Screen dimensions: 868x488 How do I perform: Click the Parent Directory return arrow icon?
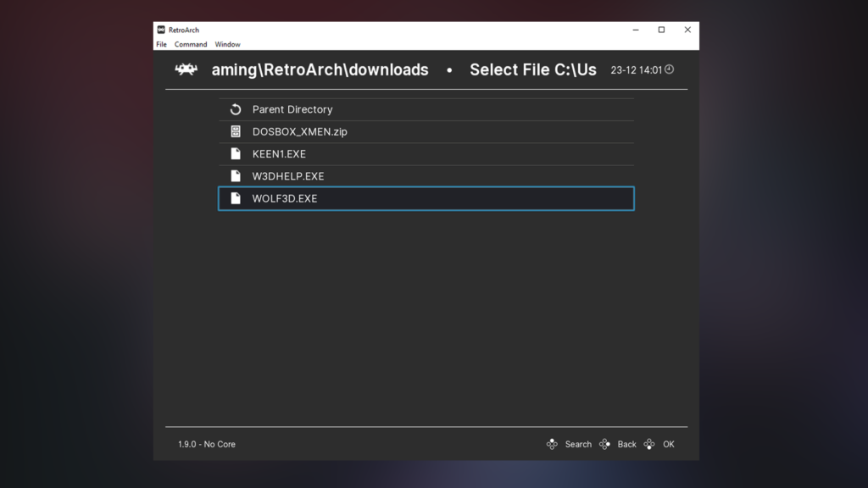236,109
